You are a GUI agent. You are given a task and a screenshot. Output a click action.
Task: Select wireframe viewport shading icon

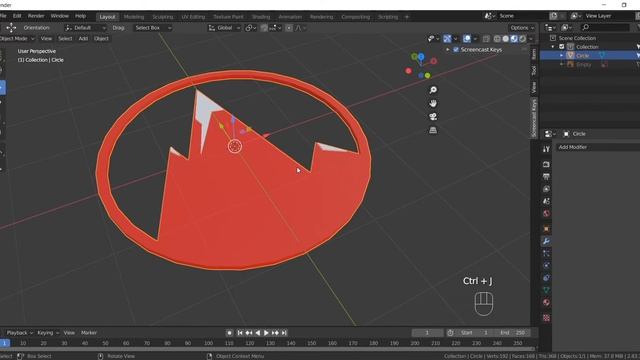[497, 39]
